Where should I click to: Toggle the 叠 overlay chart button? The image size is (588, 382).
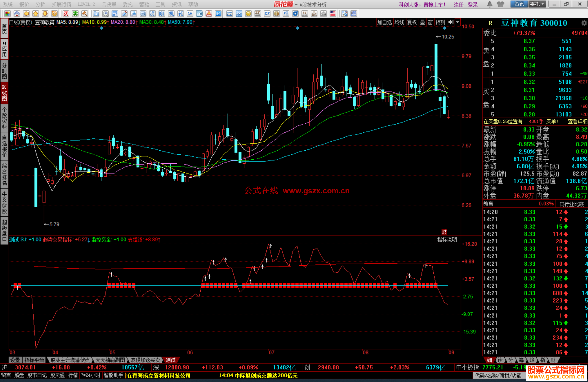422,22
